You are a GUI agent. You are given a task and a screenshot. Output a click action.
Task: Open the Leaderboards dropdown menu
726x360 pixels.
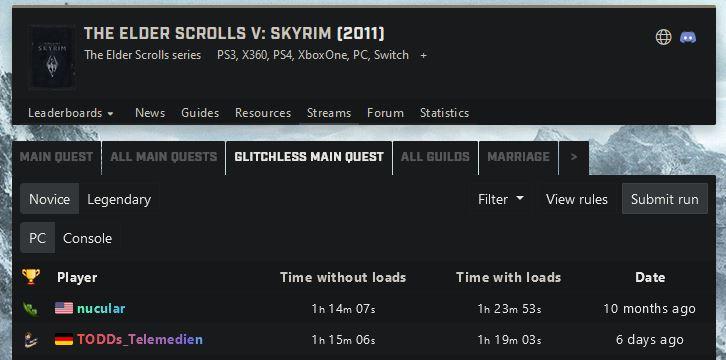(71, 113)
